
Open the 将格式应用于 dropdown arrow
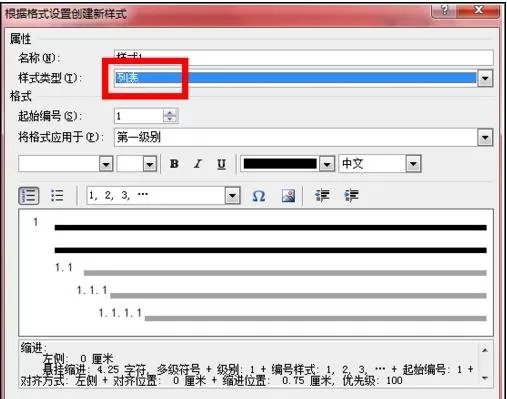click(x=485, y=137)
